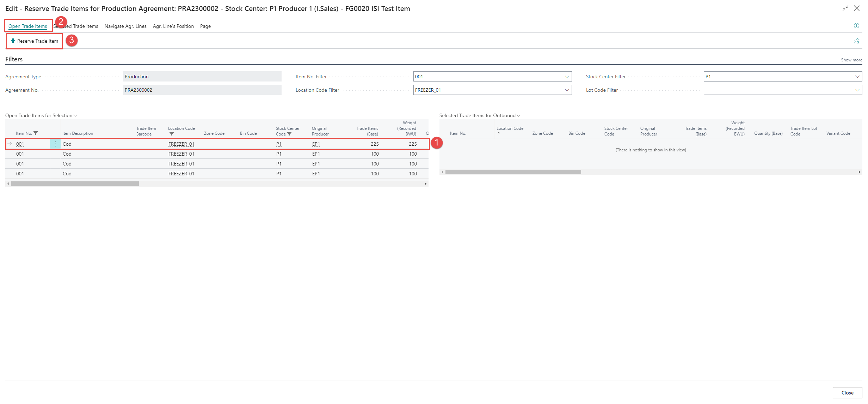Click the three-dot row menu for first Cod row
Image resolution: width=868 pixels, height=404 pixels.
(55, 144)
